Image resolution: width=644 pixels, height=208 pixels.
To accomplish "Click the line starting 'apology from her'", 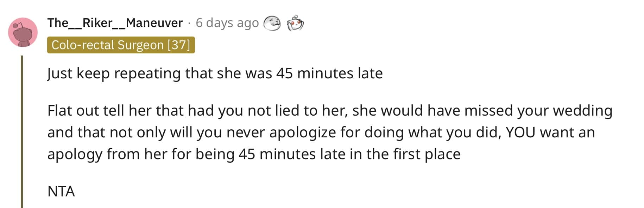I will pos(254,154).
